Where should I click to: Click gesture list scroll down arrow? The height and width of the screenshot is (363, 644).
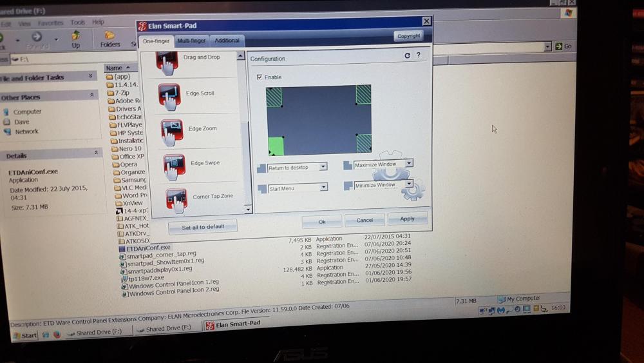[248, 210]
